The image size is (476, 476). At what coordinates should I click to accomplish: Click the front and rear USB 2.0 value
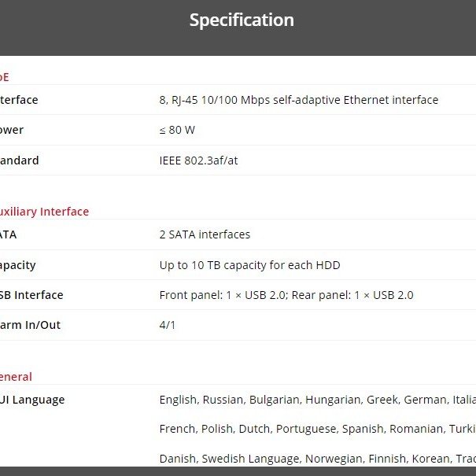point(286,295)
